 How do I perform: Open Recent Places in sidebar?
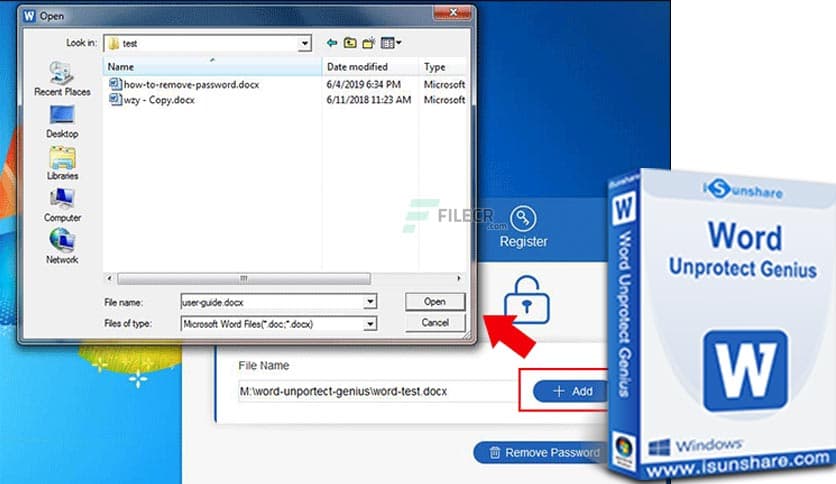tap(62, 79)
